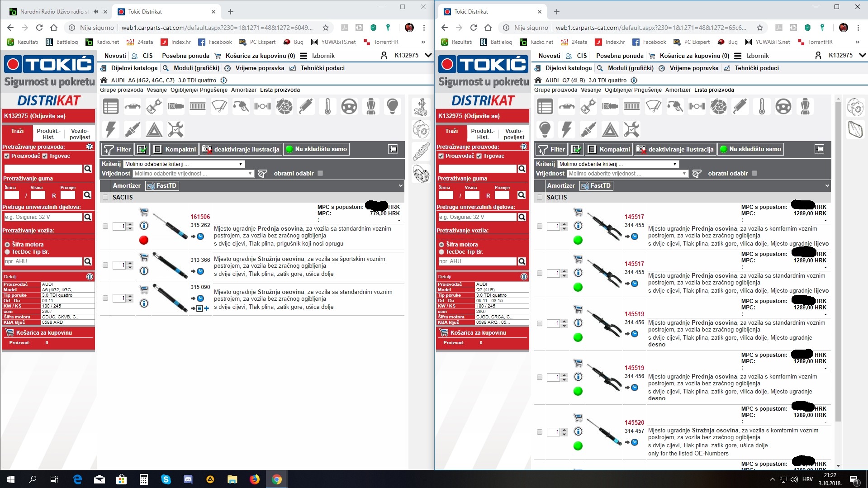Toggle Trgovac checkbox in left window

tap(45, 156)
